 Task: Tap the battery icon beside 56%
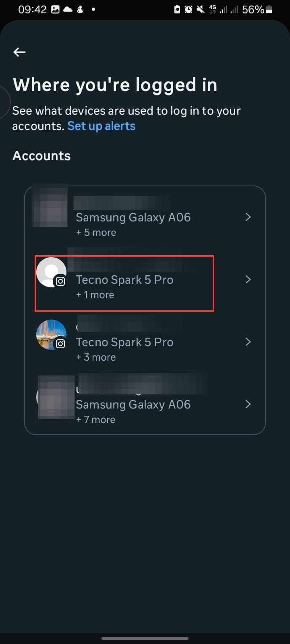pyautogui.click(x=269, y=10)
